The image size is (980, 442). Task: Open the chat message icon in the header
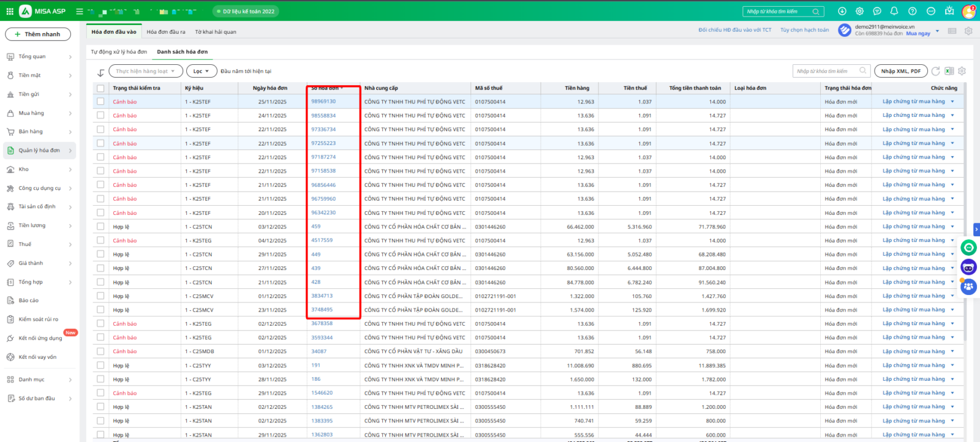877,11
